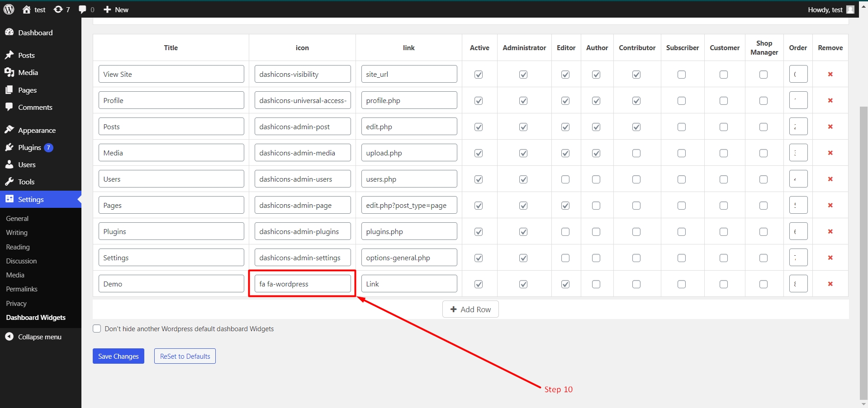The width and height of the screenshot is (868, 408).
Task: Remove the Pages row with red X
Action: click(830, 205)
